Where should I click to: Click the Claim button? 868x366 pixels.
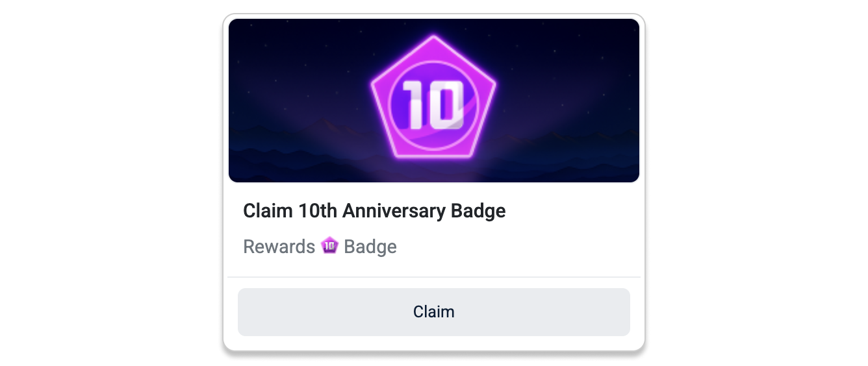(433, 312)
